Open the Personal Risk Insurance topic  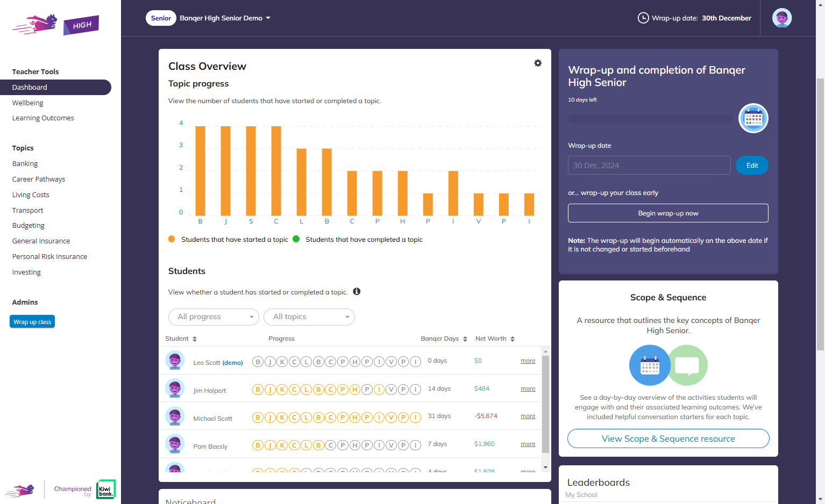[49, 256]
